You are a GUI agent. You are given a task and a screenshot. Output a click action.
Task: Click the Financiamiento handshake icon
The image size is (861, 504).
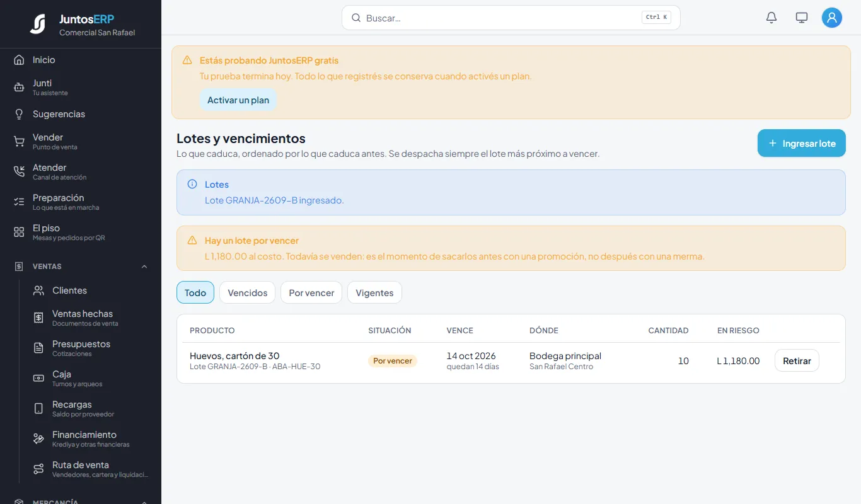click(x=38, y=439)
